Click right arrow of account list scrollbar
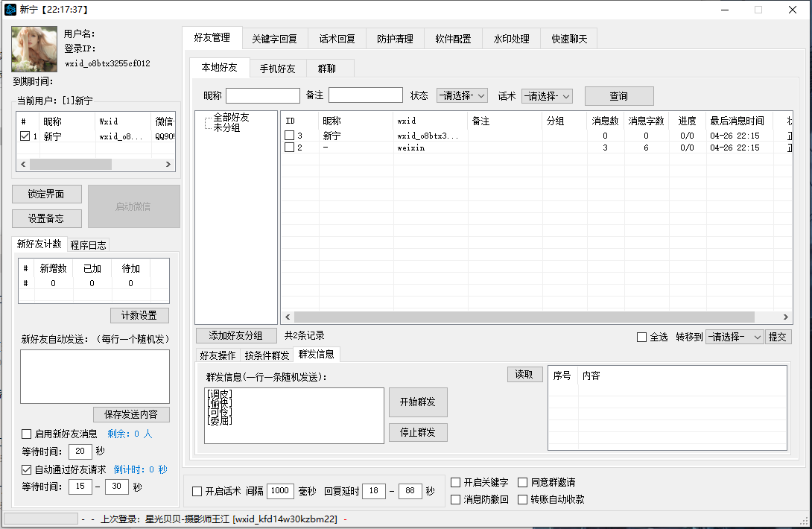Image resolution: width=812 pixels, height=529 pixels. click(168, 164)
